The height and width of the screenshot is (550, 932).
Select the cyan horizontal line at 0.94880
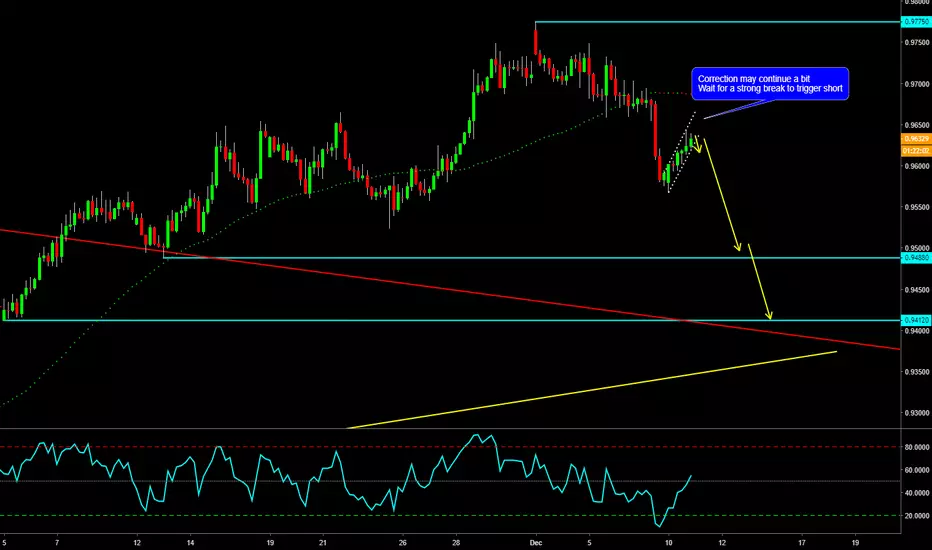tap(533, 258)
